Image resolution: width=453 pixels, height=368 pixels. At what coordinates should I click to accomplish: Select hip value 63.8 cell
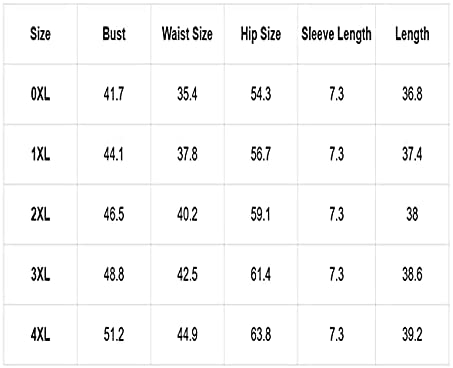click(x=261, y=335)
